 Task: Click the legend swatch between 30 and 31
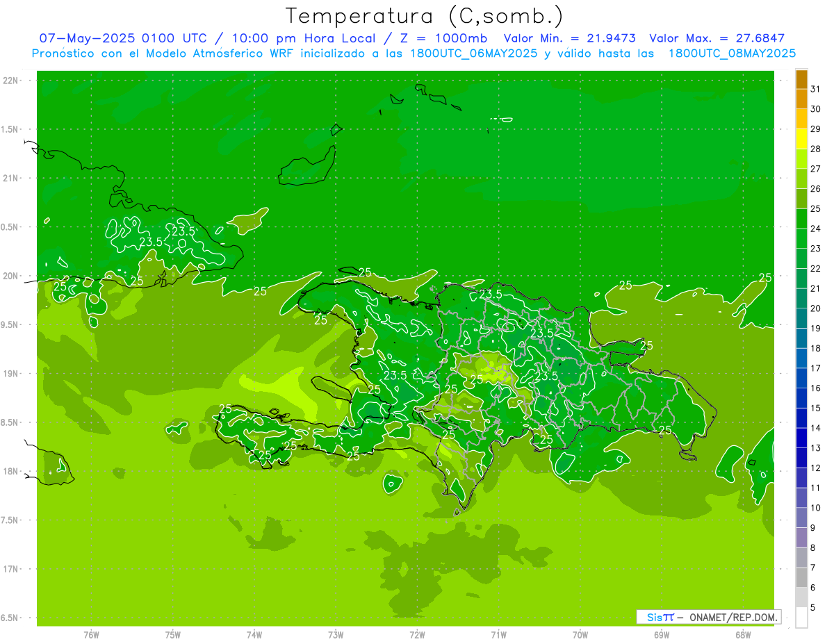[801, 99]
